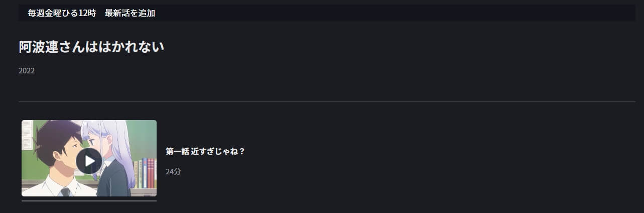The image size is (644, 213).
Task: Click the progress bar beneath the episode thumbnail
Action: (89, 200)
